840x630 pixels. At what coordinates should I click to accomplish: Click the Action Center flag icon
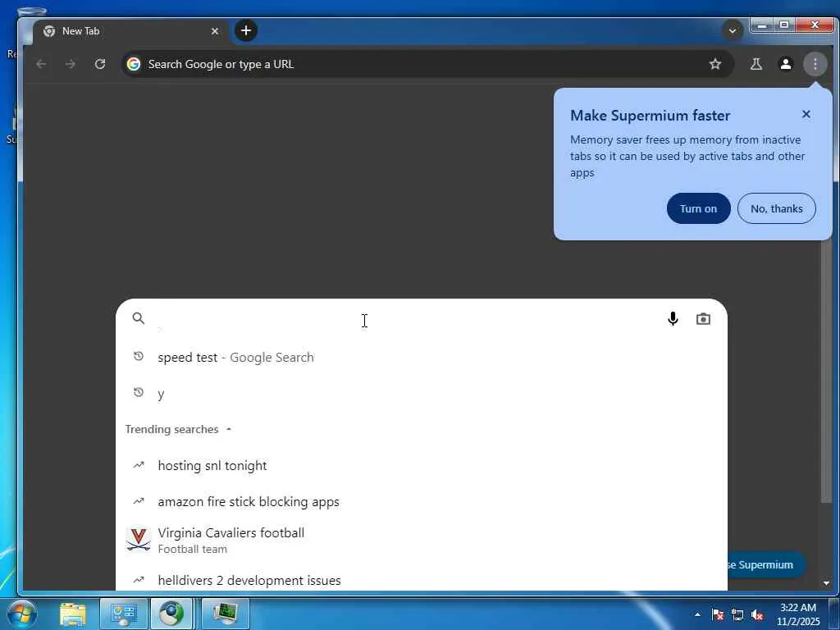coord(718,614)
